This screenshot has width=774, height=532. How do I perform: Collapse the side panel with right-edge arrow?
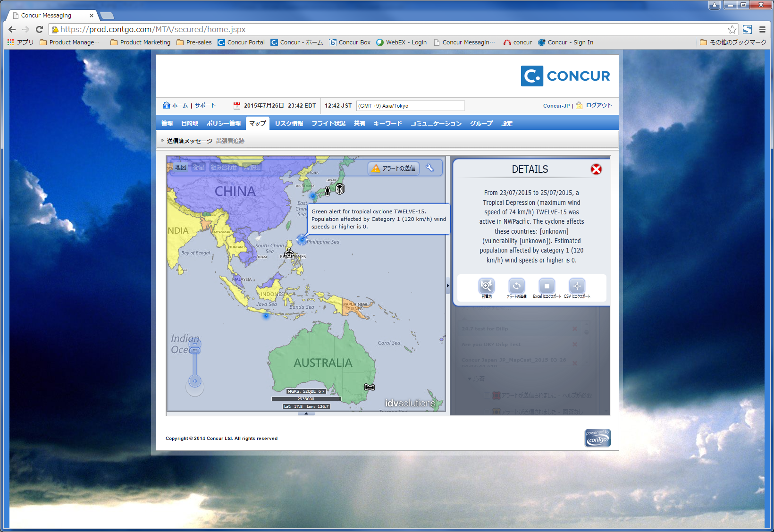coord(448,286)
